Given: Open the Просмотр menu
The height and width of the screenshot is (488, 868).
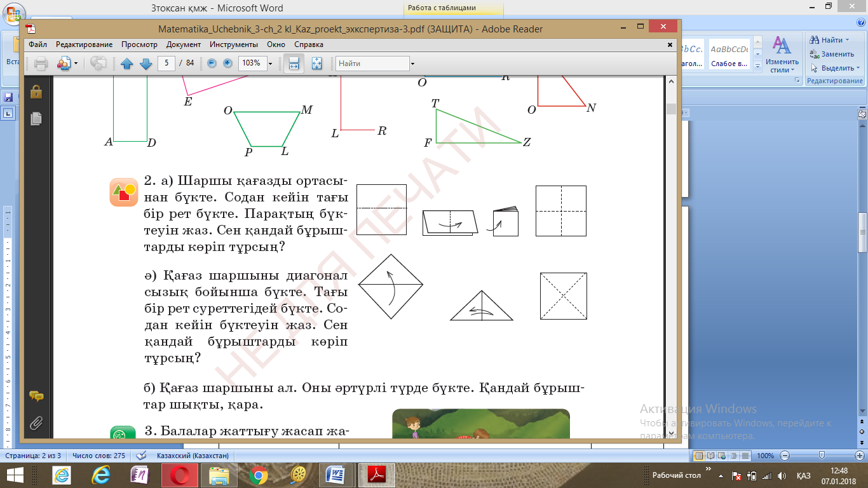Looking at the screenshot, I should click(139, 44).
